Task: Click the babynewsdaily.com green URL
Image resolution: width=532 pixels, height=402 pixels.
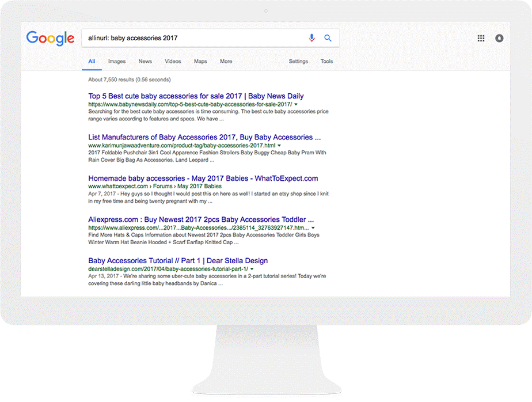Action: click(x=190, y=105)
